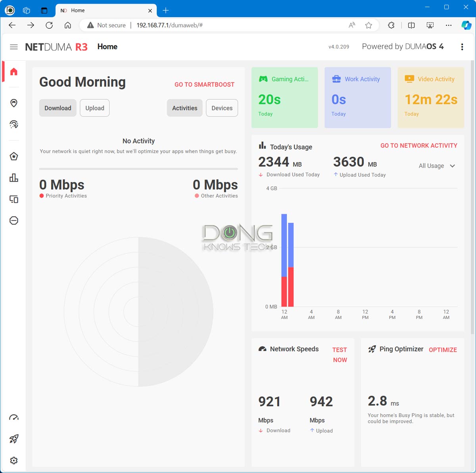
Task: Click the NETDUMA R3 logo
Action: pos(56,47)
